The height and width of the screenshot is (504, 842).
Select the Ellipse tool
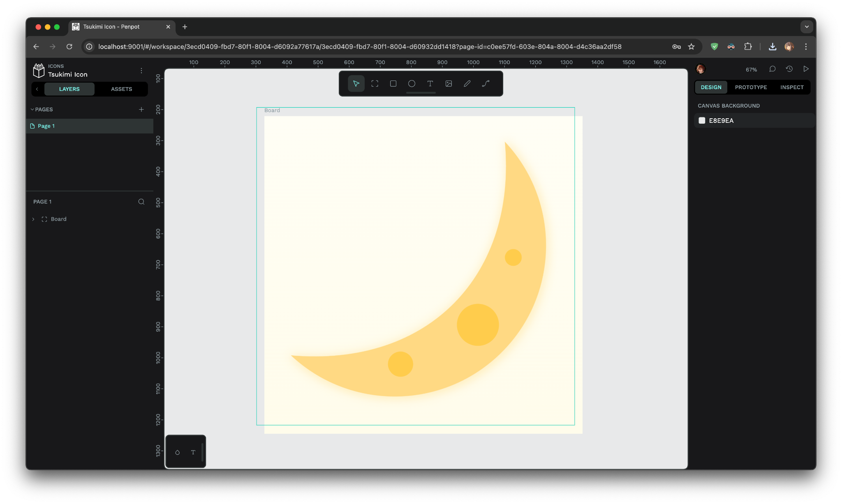tap(412, 83)
